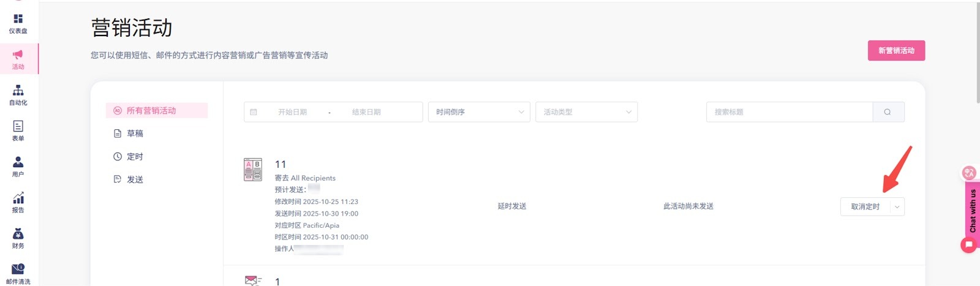
Task: Switch to 草稿 drafts list
Action: (x=135, y=134)
